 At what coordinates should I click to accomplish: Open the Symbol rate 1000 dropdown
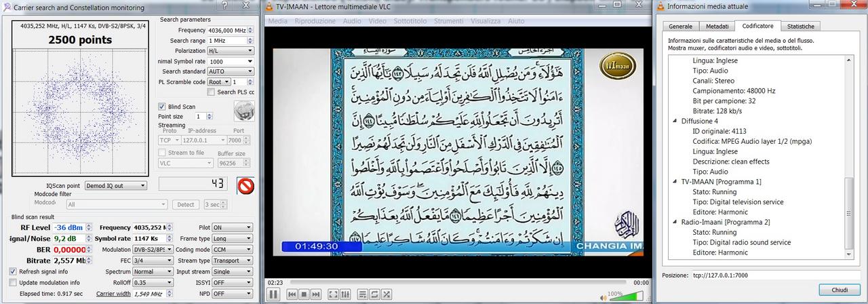(231, 61)
